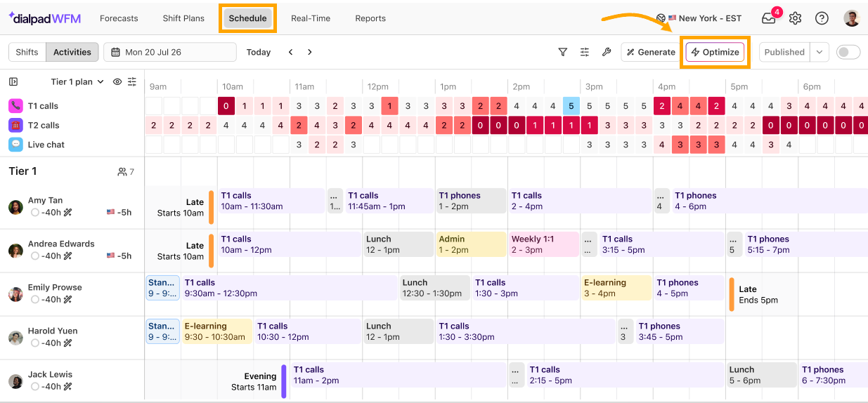Open Amy Tan's employee name
Viewport: 868px width, 403px height.
[x=45, y=201]
